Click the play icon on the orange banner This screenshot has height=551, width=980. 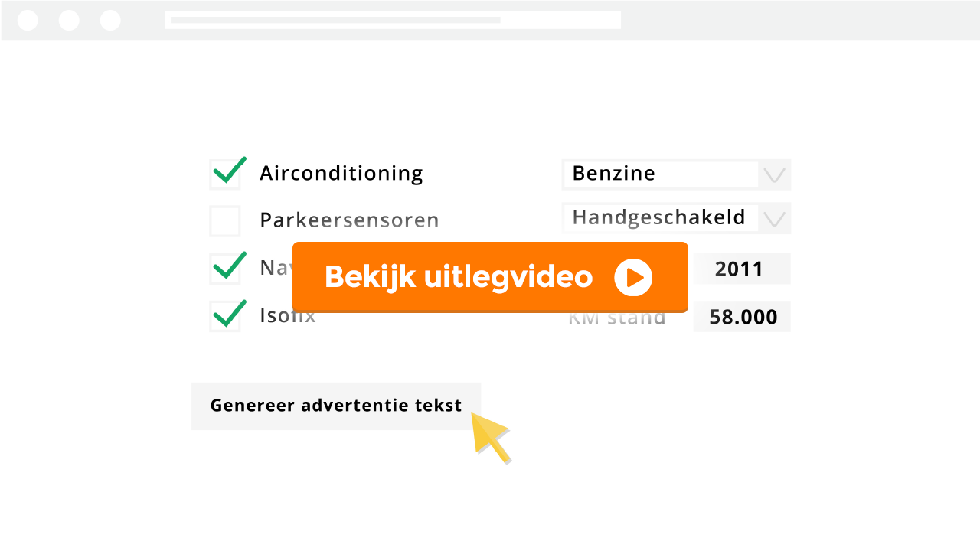click(x=633, y=278)
